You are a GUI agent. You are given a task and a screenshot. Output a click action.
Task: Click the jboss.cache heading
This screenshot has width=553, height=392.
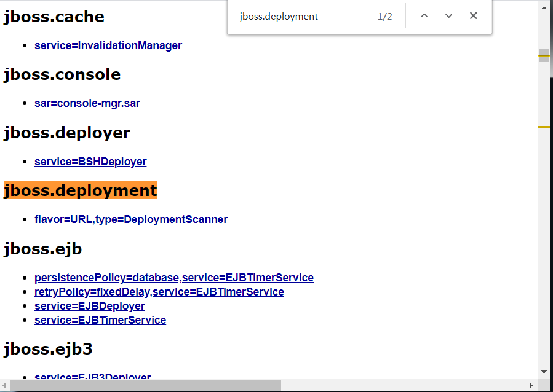[54, 17]
